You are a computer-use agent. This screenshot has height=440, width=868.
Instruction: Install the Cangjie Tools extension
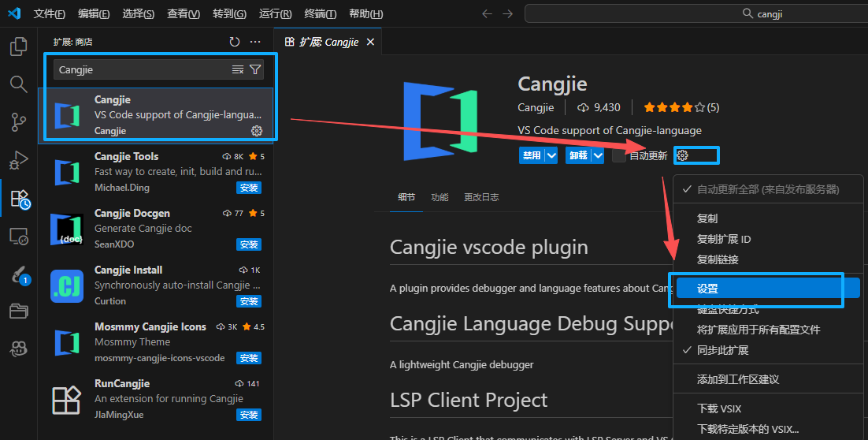click(249, 188)
